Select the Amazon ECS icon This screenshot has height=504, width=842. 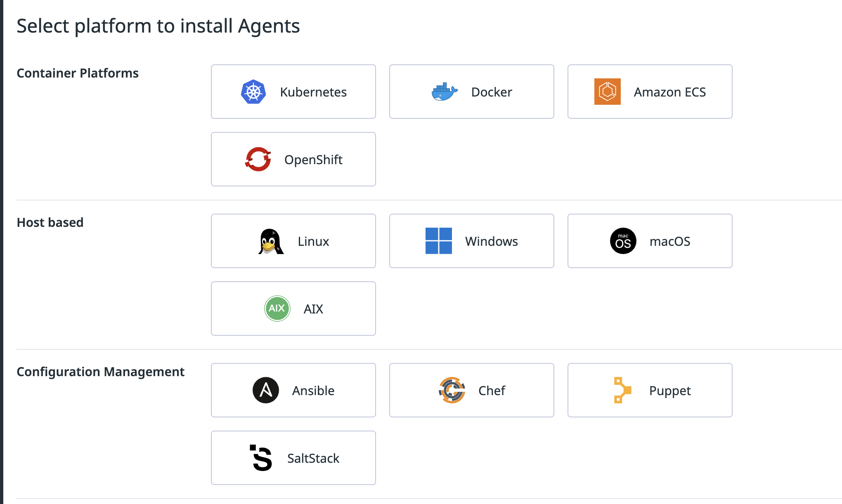[x=607, y=92]
